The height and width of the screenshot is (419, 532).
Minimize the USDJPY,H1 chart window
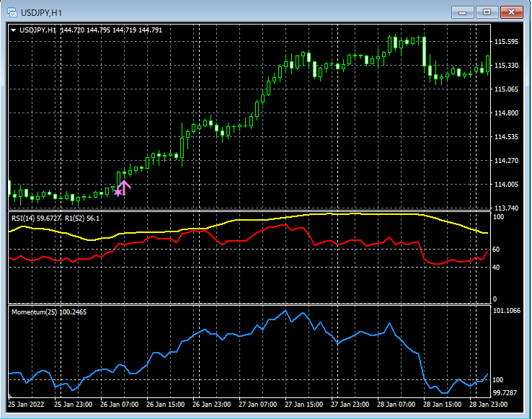pyautogui.click(x=462, y=12)
